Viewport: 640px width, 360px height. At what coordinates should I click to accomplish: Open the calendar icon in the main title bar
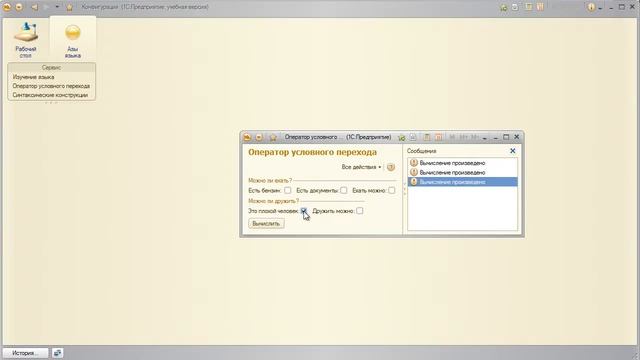540,7
